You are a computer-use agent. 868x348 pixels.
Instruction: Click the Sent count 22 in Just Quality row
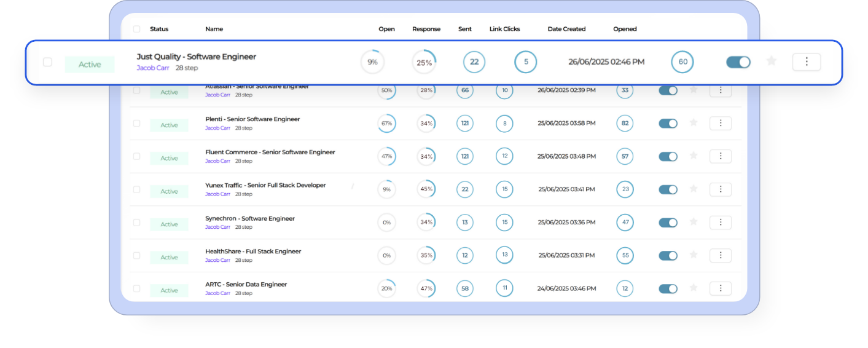point(474,62)
